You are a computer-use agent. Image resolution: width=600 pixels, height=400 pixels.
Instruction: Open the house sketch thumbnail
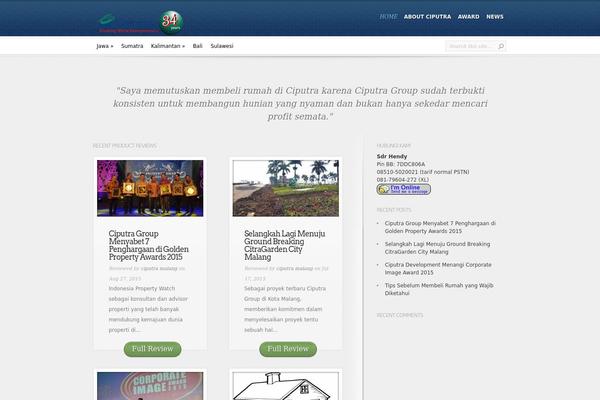point(285,386)
